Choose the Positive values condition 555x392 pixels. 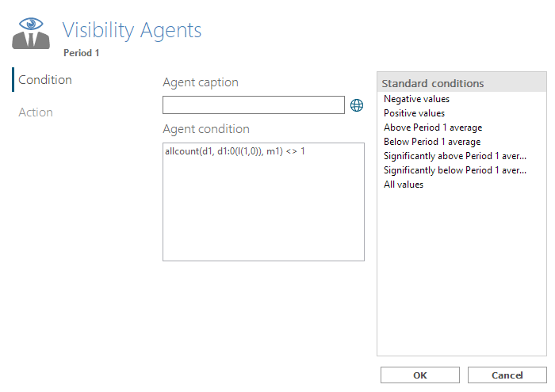tap(414, 113)
